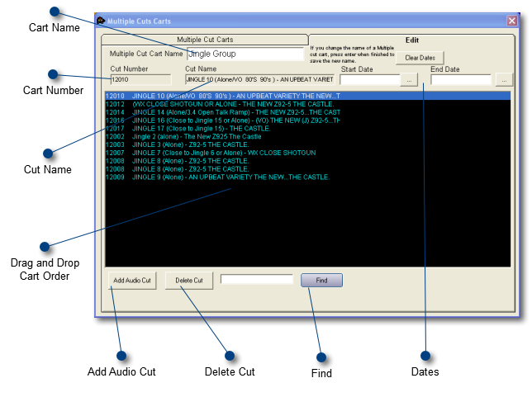
Task: Click the Cut Name text field
Action: (259, 80)
